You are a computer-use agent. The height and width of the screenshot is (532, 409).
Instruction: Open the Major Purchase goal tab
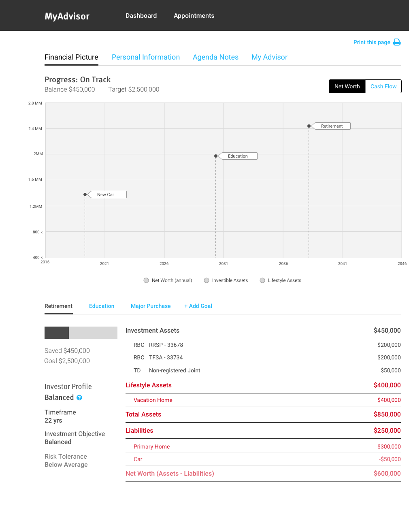[151, 306]
